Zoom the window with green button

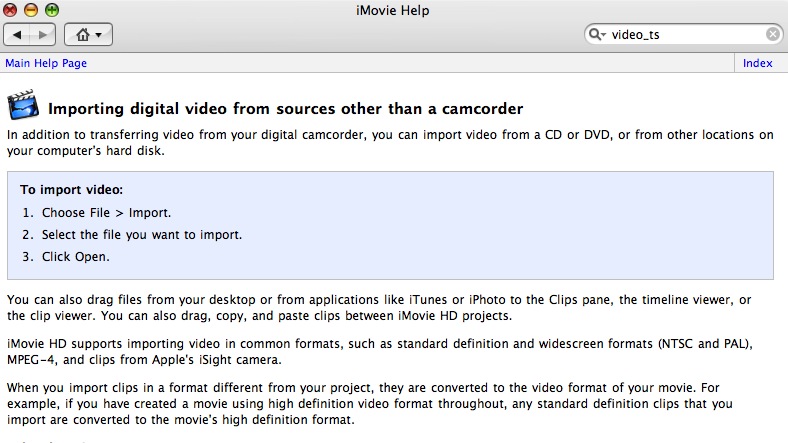pos(52,10)
